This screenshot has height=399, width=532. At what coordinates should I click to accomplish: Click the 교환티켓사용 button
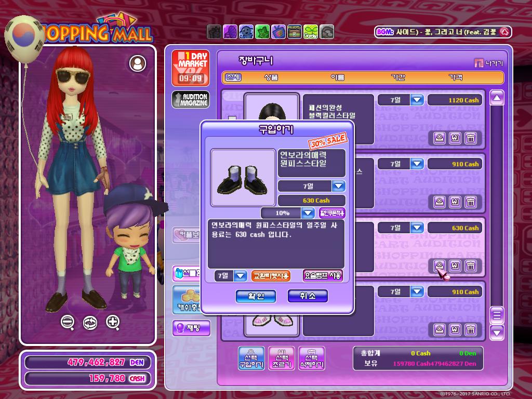[x=271, y=276]
